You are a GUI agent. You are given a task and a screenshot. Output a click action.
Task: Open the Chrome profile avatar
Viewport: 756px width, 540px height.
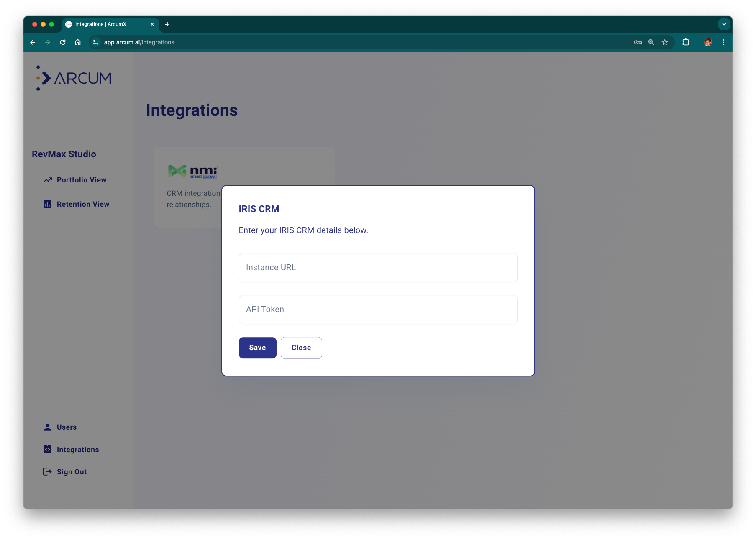pos(708,42)
